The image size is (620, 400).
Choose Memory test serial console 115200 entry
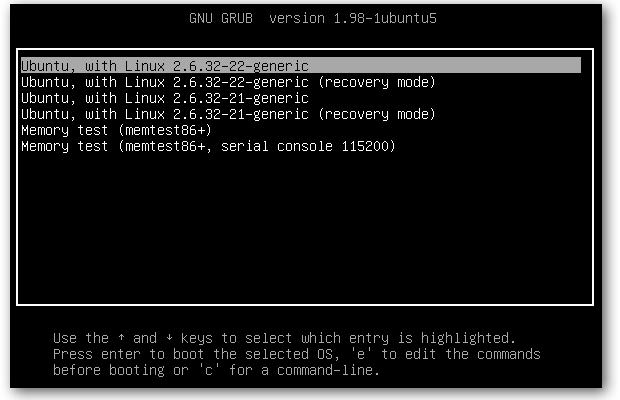208,146
